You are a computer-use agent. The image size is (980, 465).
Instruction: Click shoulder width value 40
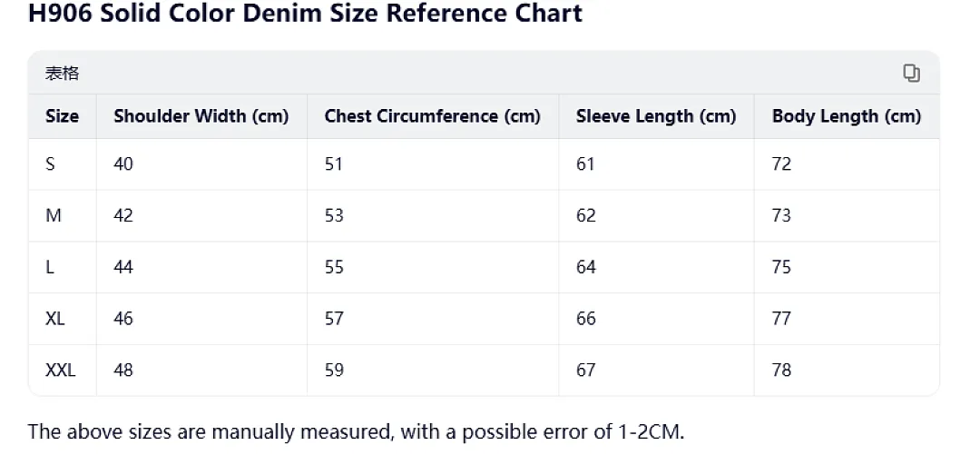123,164
